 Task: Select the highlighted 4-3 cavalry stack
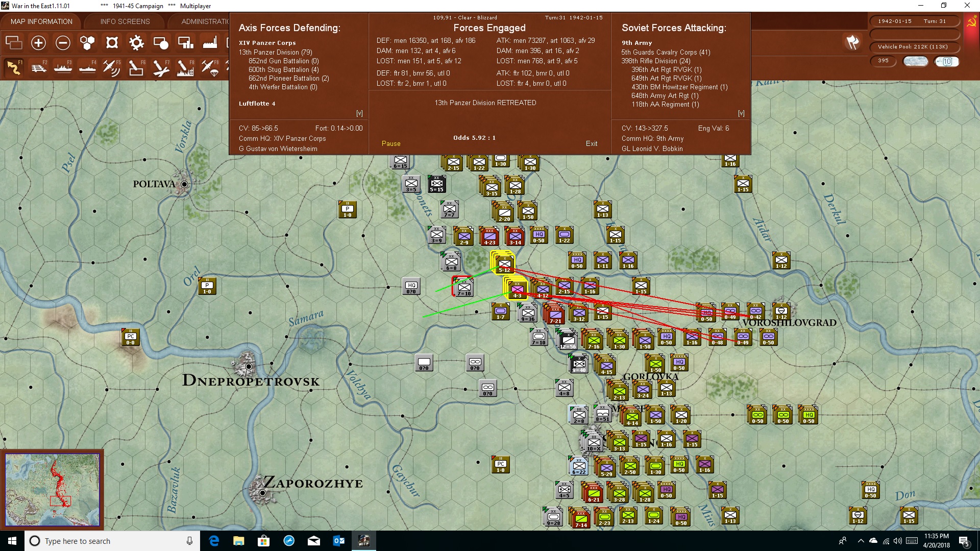click(x=517, y=288)
